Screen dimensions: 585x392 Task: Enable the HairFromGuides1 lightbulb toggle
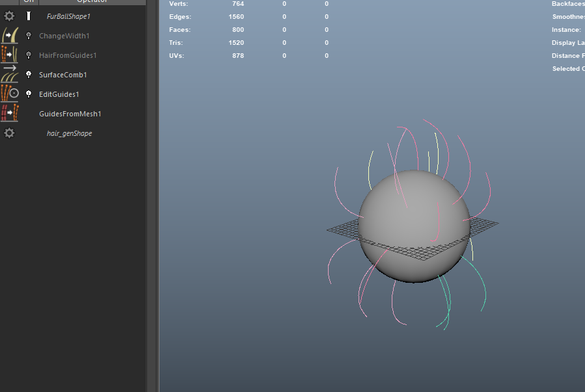[29, 55]
